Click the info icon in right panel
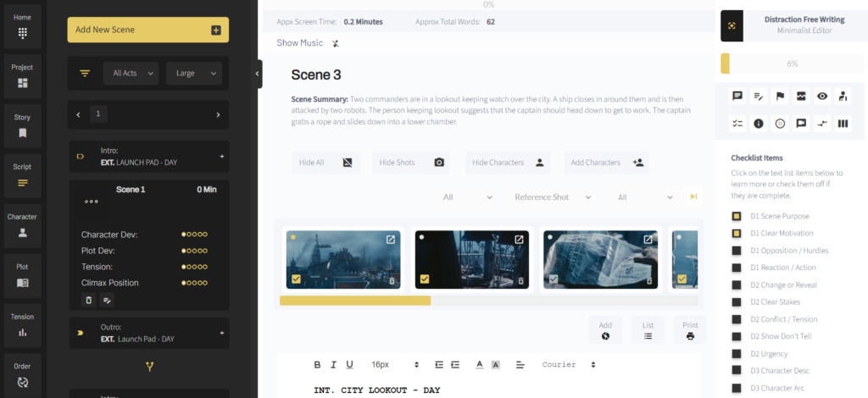The image size is (868, 398). pyautogui.click(x=759, y=124)
